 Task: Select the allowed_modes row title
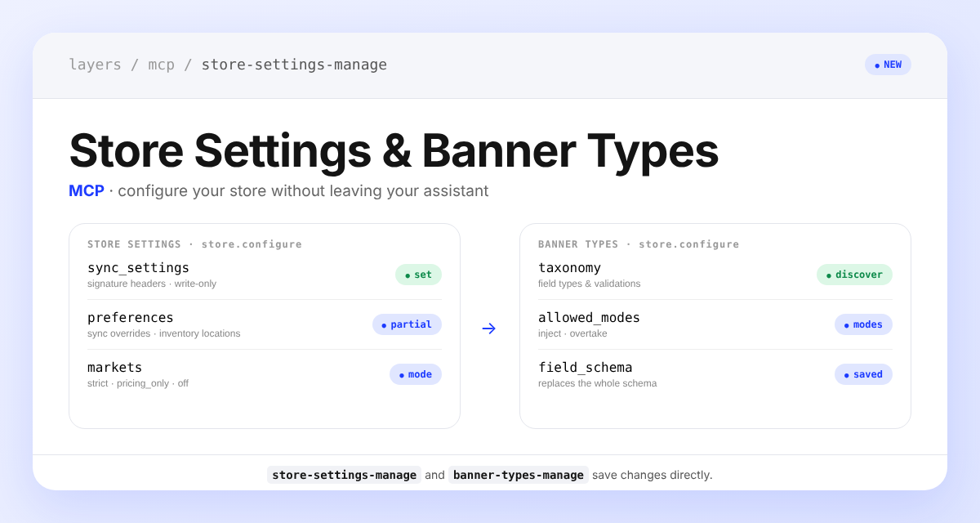(x=589, y=318)
